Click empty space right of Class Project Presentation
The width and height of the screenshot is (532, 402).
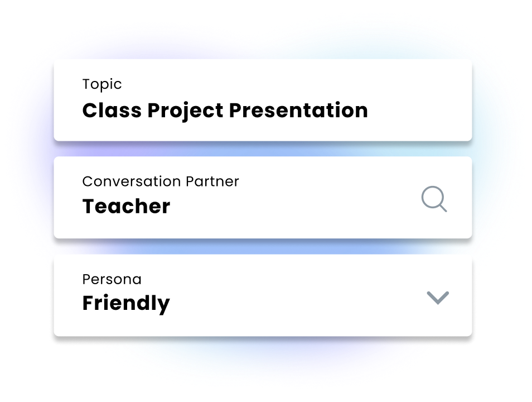tap(418, 111)
